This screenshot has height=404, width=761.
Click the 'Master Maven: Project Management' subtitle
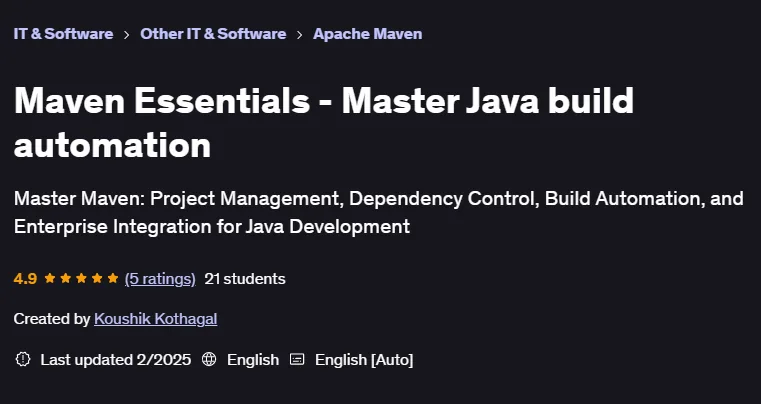pos(379,212)
